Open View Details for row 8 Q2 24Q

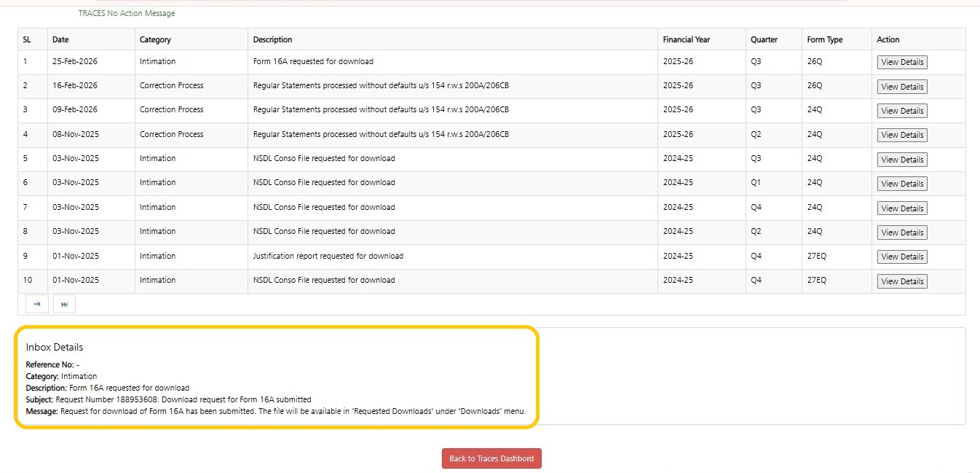(x=901, y=232)
